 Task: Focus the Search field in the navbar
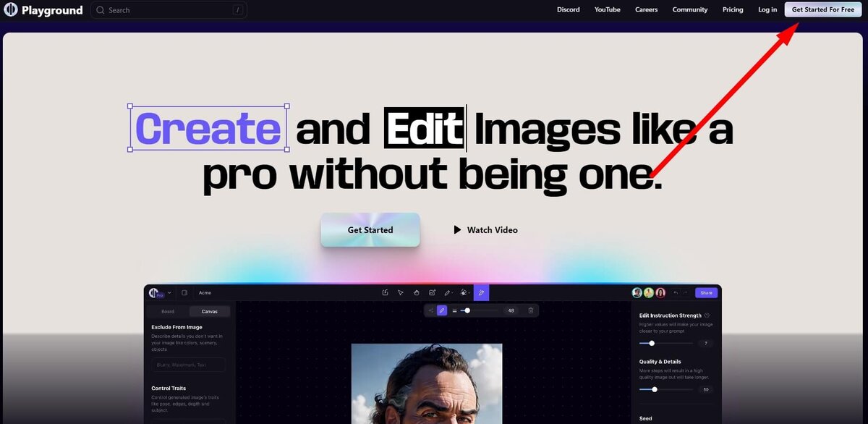click(169, 10)
